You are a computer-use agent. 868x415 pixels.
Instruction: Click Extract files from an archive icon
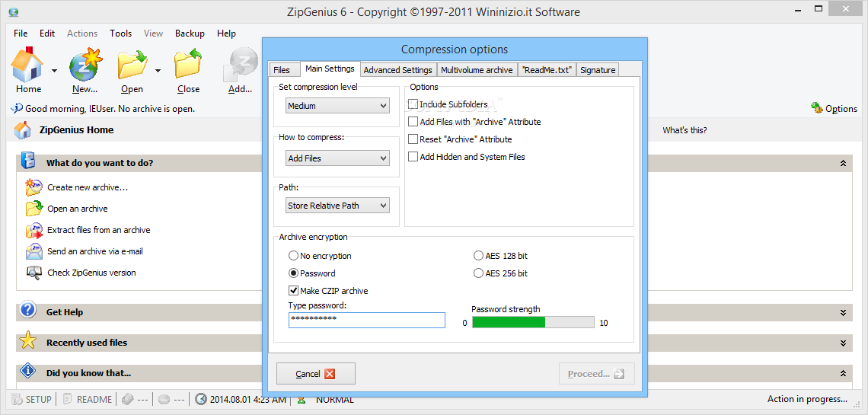click(34, 230)
